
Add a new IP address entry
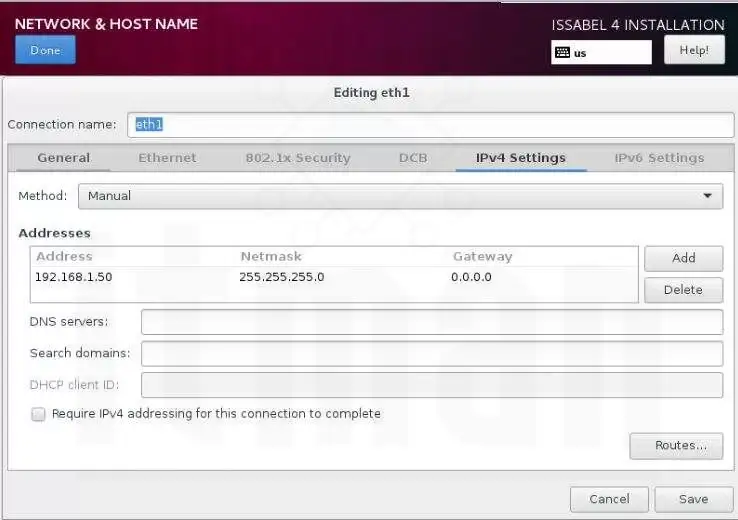[683, 258]
